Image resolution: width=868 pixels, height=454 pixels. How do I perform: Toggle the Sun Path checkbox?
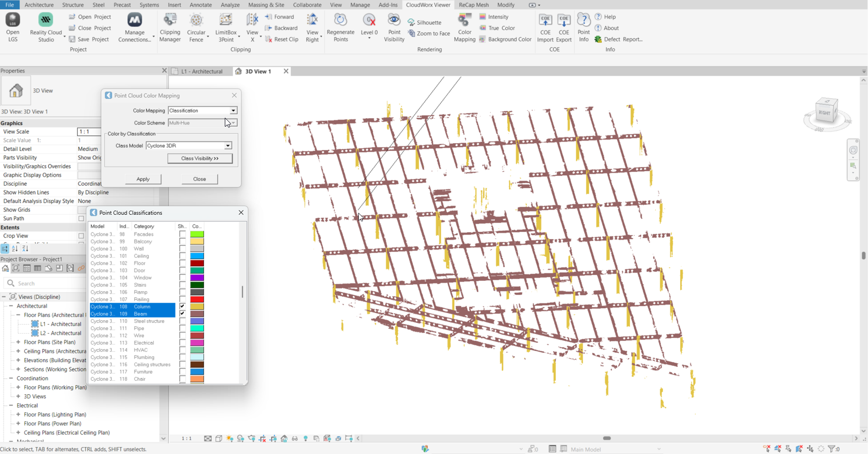pos(81,218)
